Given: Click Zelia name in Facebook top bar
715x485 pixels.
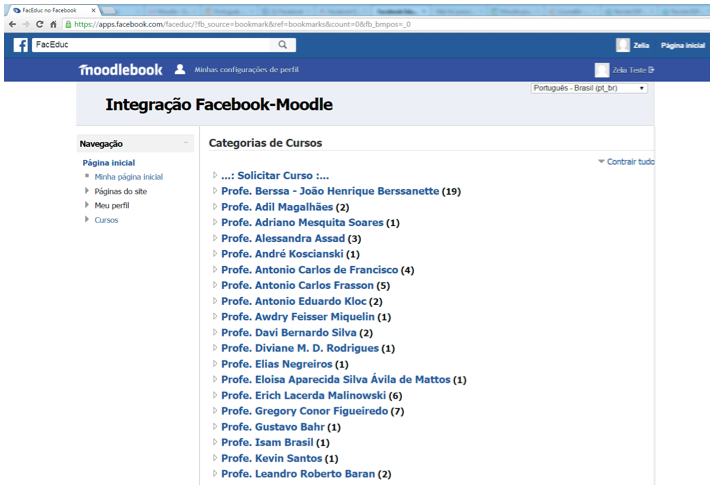Looking at the screenshot, I should click(641, 45).
